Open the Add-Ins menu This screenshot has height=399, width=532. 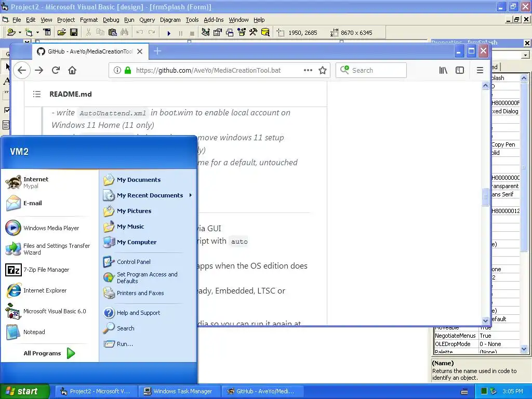[x=214, y=20]
